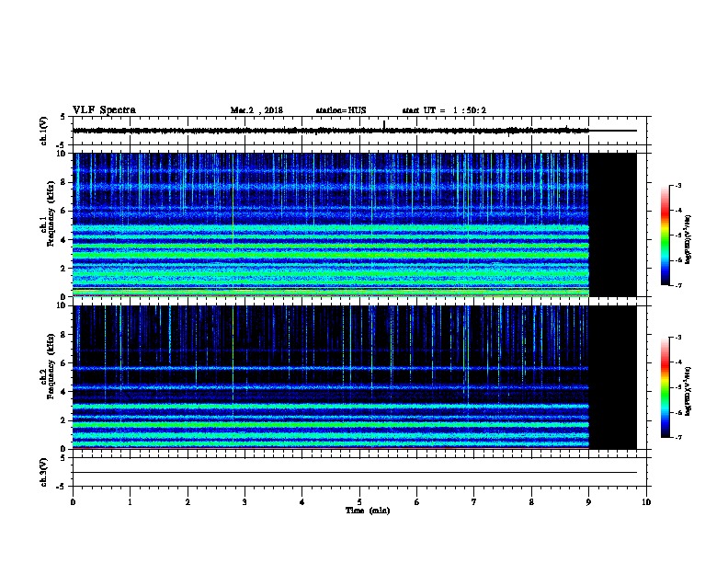Click the ch.1 color bar log(PSD) unit label
This screenshot has width=728, height=563.
pyautogui.click(x=688, y=240)
